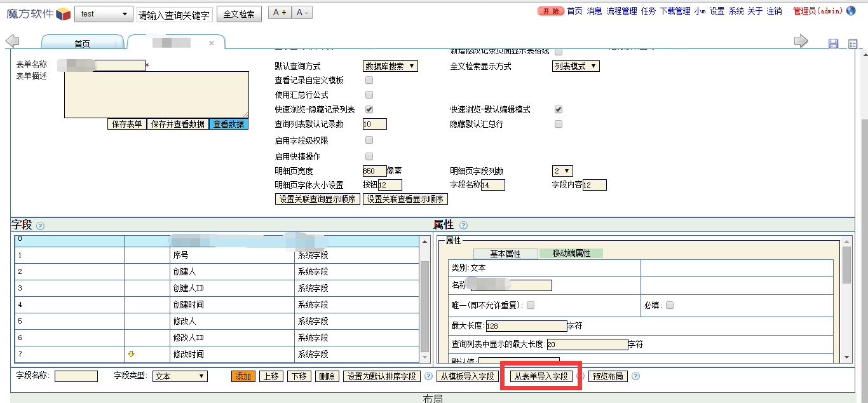
Task: Focus the 请输入查询关键字 search field
Action: click(175, 15)
